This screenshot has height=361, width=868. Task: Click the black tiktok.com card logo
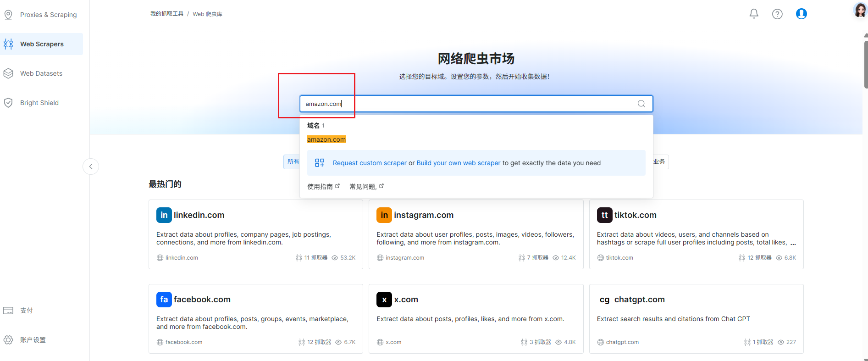pos(604,215)
